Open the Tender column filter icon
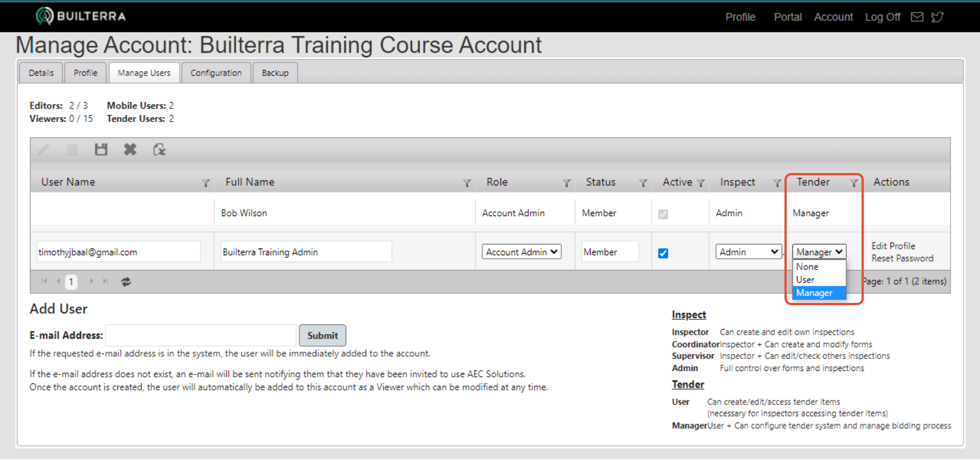The height and width of the screenshot is (460, 980). click(854, 183)
